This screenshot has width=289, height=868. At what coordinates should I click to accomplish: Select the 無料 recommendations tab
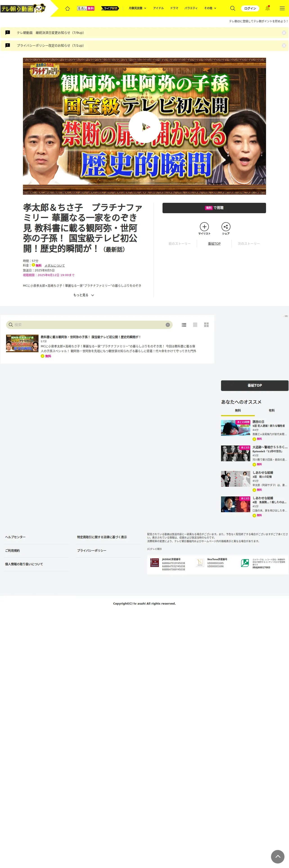tap(238, 410)
